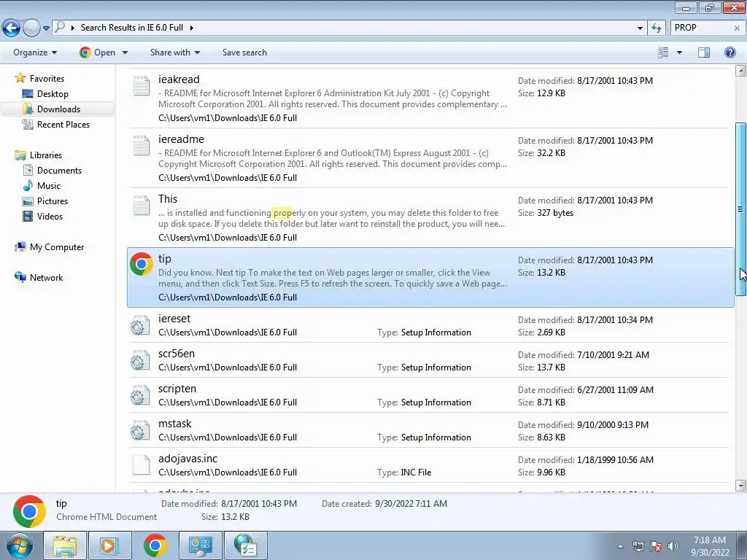Expand the Open button dropdown arrow
Image resolution: width=747 pixels, height=560 pixels.
pyautogui.click(x=125, y=52)
